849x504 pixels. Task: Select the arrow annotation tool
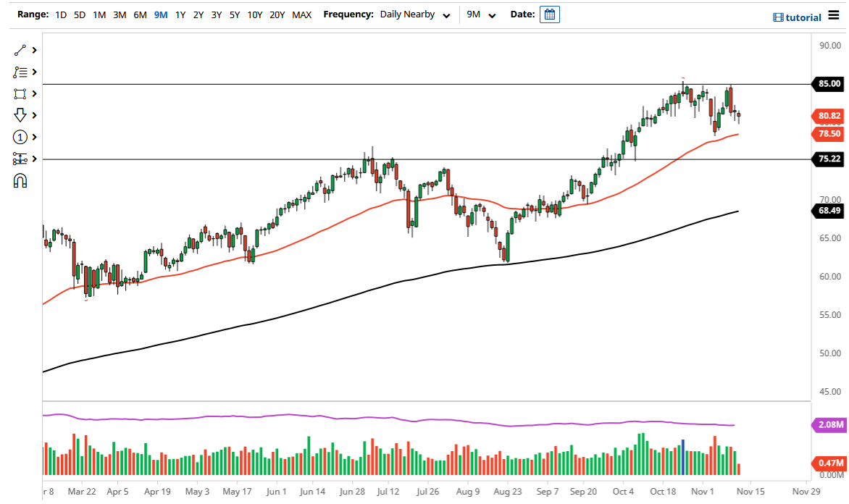20,115
